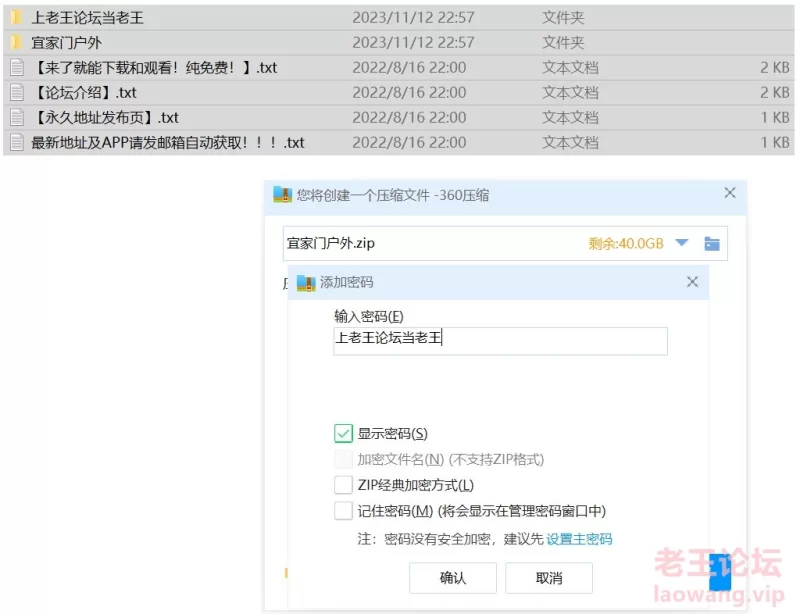This screenshot has width=800, height=614.
Task: Click the ZIP经典加密方式(L) label
Action: pos(416,485)
